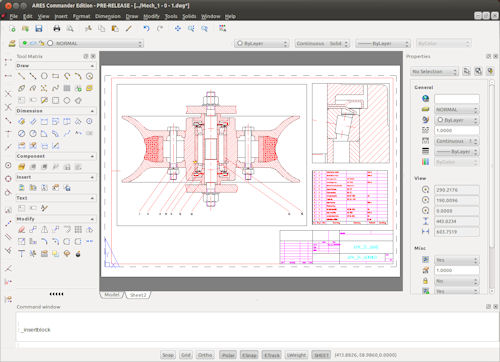This screenshot has height=362, width=500.
Task: Select the Angular dimension tool
Action: pos(44,134)
